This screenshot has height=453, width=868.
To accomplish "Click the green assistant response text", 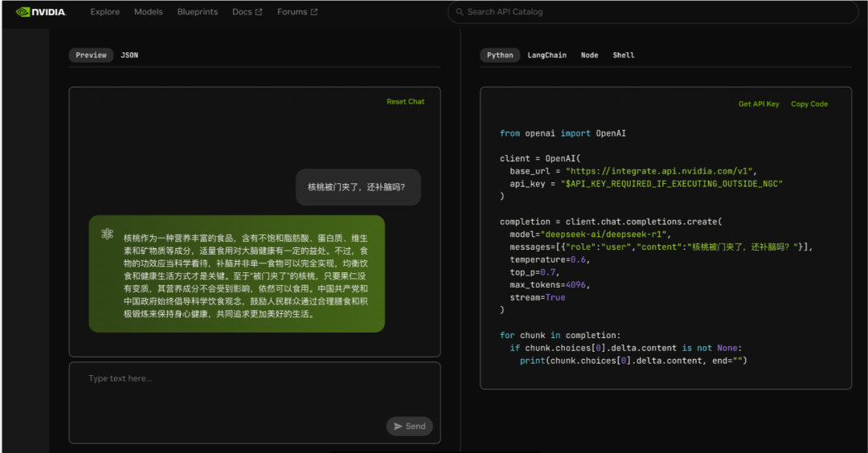I will [x=246, y=276].
